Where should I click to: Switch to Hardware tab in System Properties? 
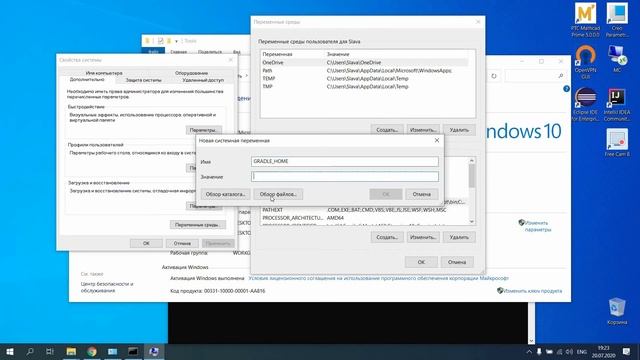pyautogui.click(x=191, y=73)
